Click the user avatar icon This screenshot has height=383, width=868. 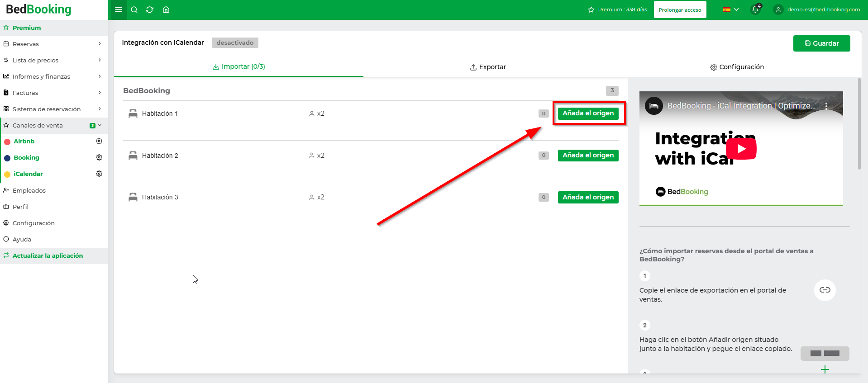778,9
